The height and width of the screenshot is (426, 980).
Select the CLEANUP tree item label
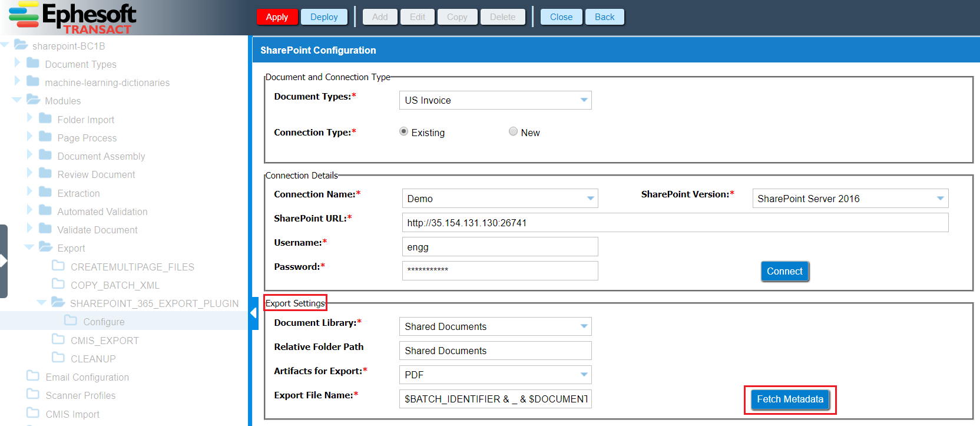pyautogui.click(x=93, y=359)
